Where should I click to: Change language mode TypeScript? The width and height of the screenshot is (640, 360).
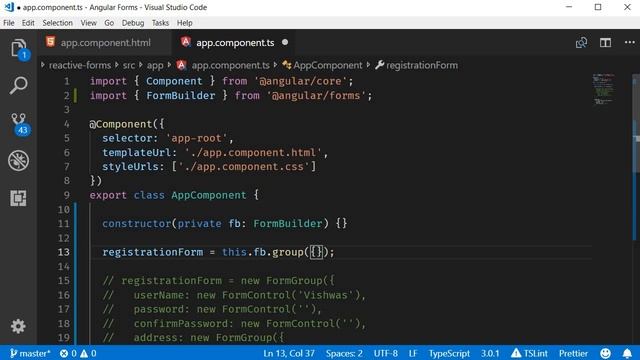tap(449, 353)
